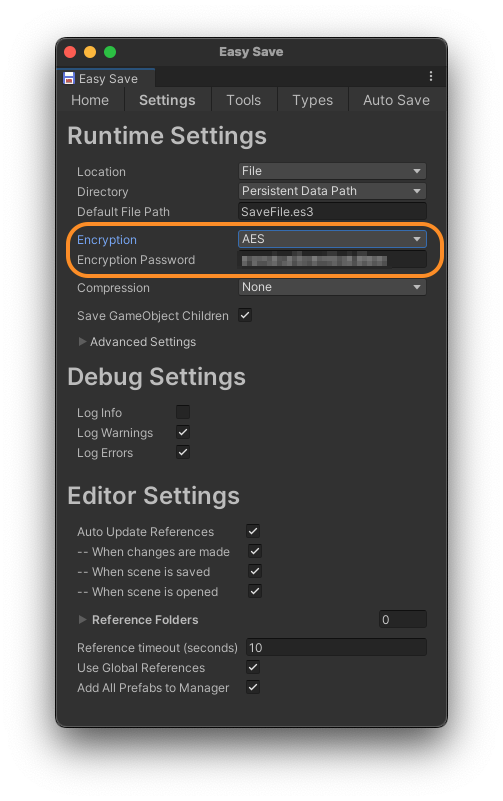
Task: Maximize the window with green button
Action: [x=110, y=52]
